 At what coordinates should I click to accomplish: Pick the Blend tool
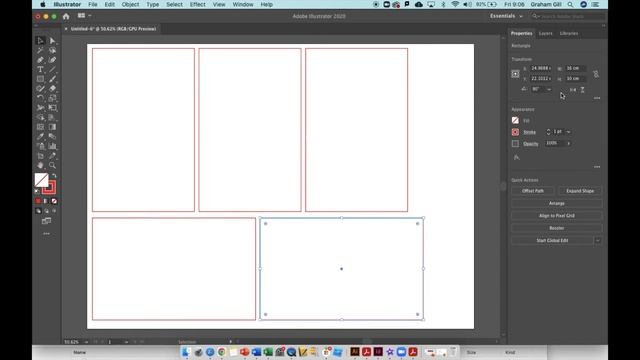click(52, 137)
